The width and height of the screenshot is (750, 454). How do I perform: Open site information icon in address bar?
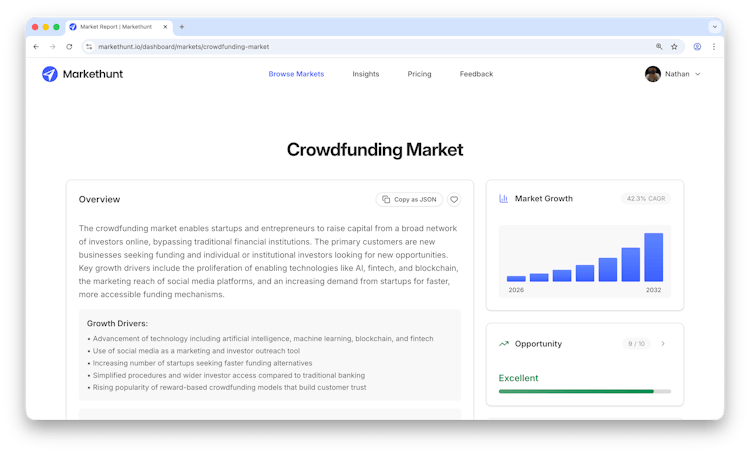point(89,47)
